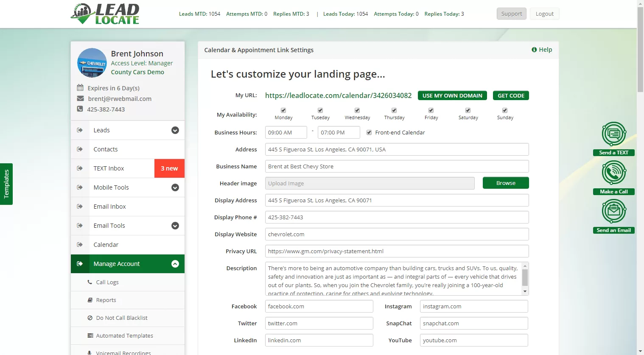Click the Do Not Call Blacklist icon

pos(90,318)
